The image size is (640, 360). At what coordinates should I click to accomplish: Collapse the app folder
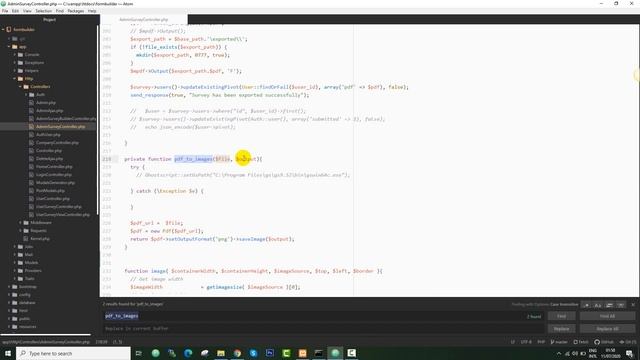(x=9, y=47)
